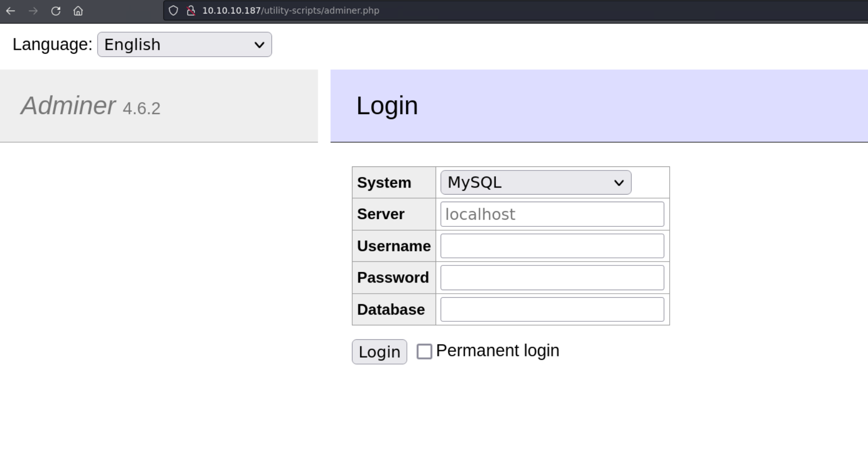The height and width of the screenshot is (453, 868).
Task: Open the System database type dropdown
Action: click(536, 183)
